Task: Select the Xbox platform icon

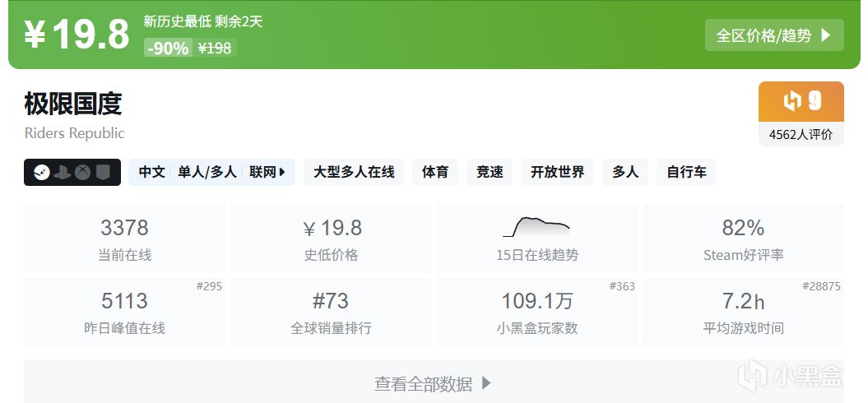Action: (x=82, y=172)
